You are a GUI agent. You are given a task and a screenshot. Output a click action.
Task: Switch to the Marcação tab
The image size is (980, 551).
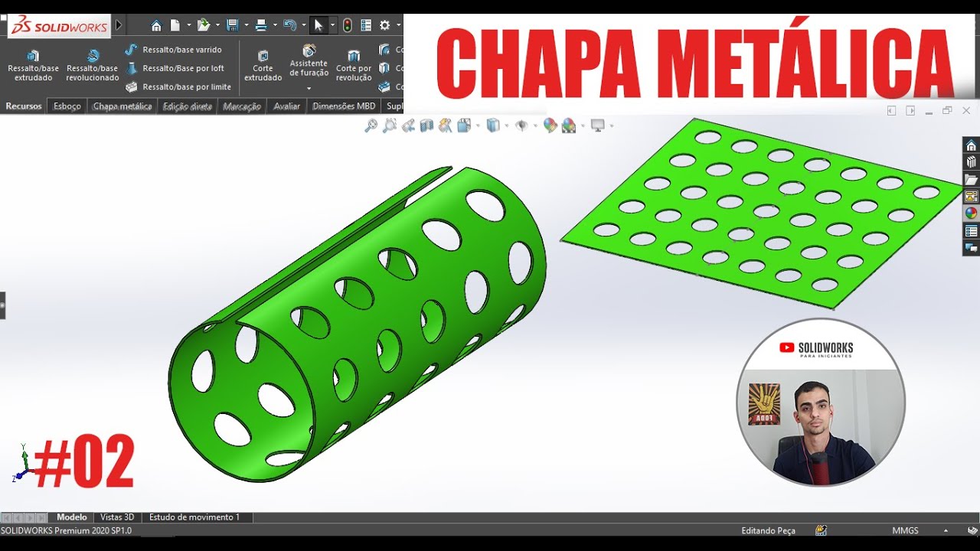point(242,106)
